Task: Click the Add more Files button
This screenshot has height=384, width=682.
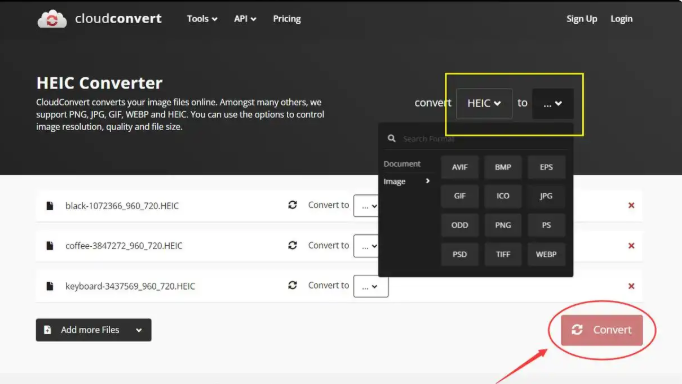Action: click(94, 330)
